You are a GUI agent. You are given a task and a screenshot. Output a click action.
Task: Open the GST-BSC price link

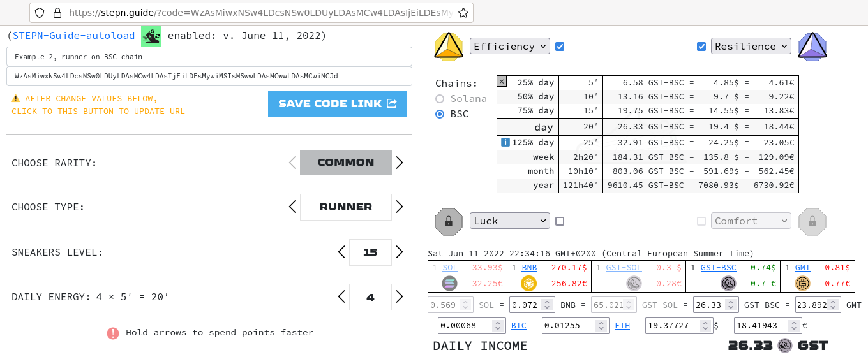coord(718,268)
